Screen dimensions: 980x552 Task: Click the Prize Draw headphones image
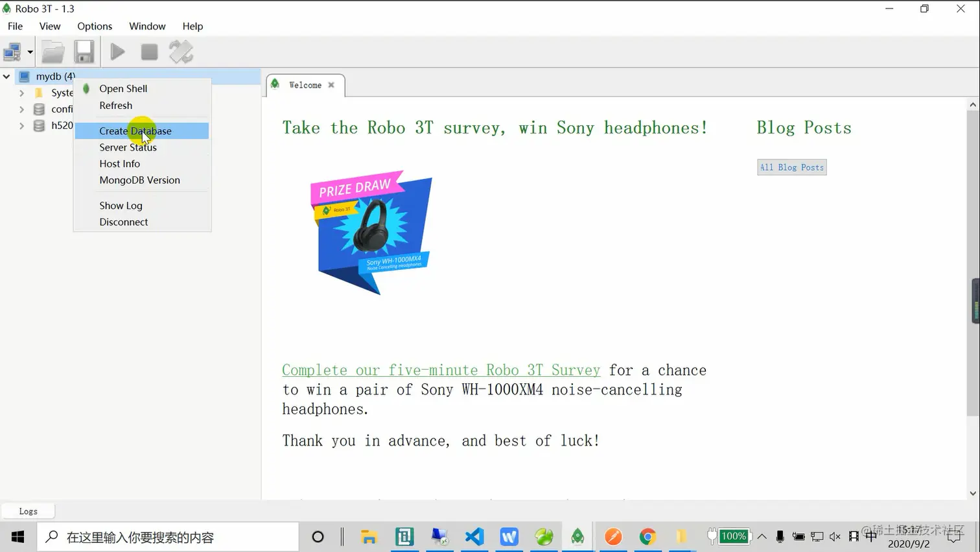click(x=371, y=232)
